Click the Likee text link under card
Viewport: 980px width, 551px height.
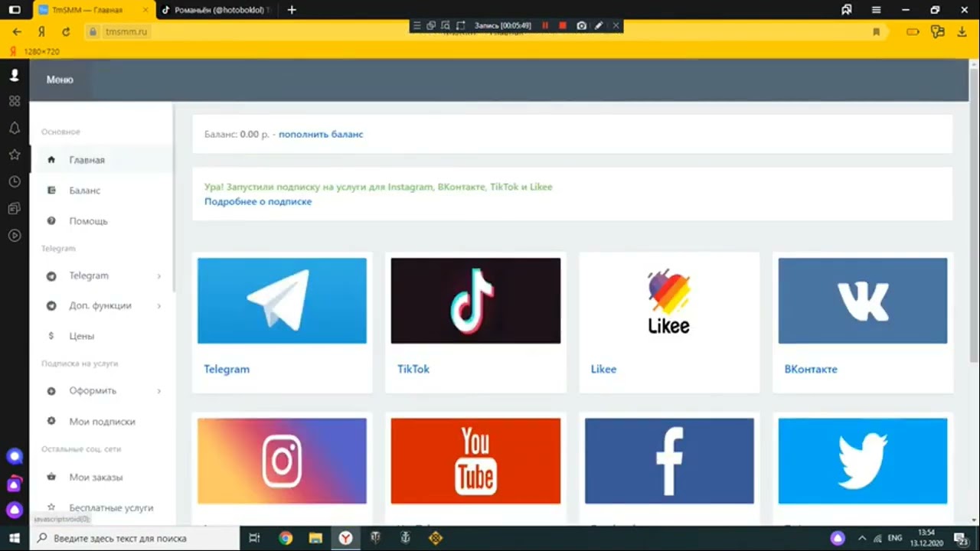[x=603, y=369]
